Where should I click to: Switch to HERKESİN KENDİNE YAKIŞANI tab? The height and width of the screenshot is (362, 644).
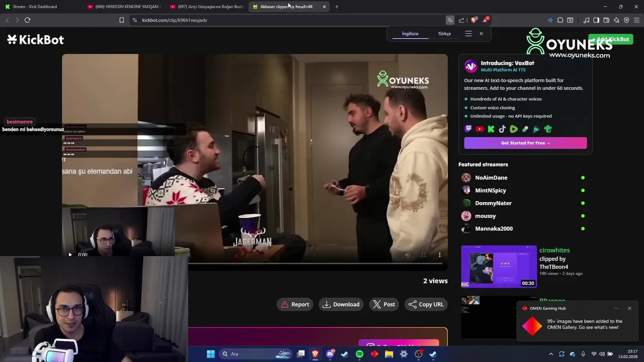point(124,7)
